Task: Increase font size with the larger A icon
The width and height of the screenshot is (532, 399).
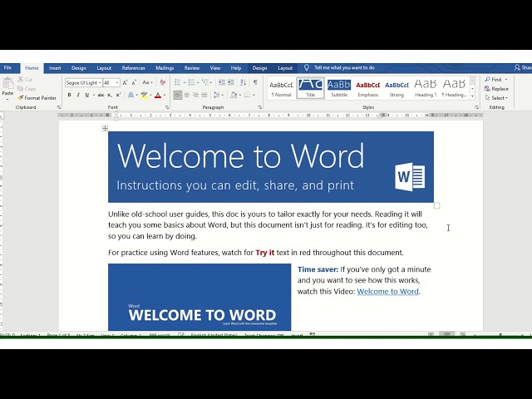Action: coord(125,83)
